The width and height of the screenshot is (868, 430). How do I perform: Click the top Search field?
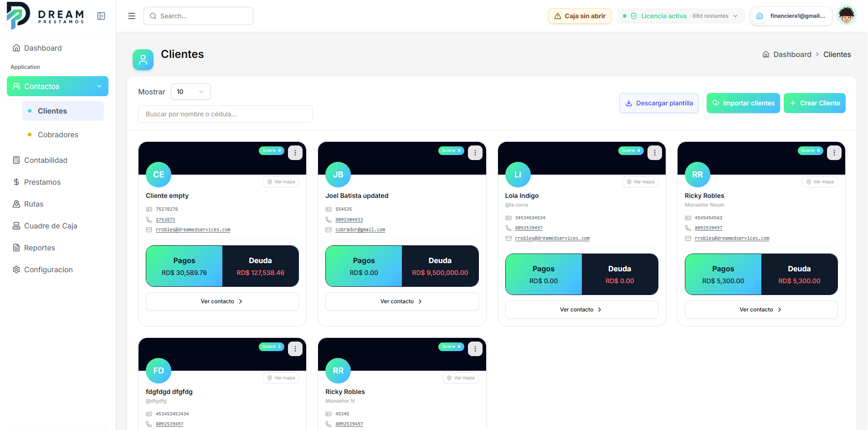[198, 16]
